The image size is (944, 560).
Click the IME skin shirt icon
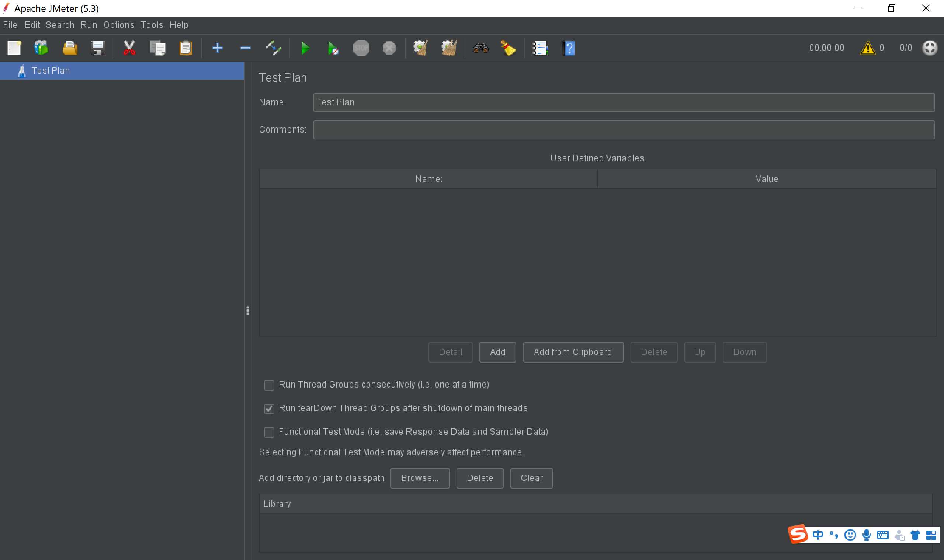click(915, 535)
